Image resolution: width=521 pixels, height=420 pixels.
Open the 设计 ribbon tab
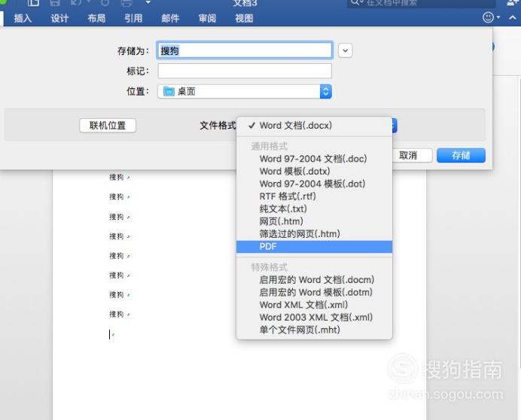pyautogui.click(x=59, y=18)
